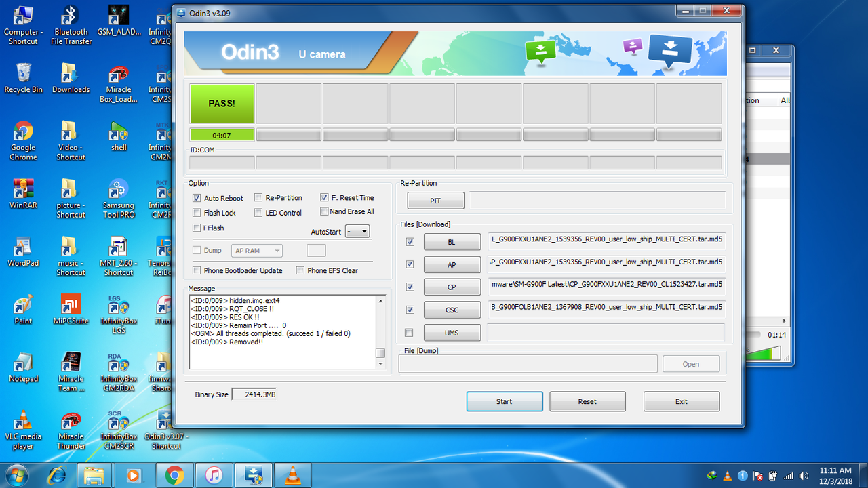
Task: Click the Start button in Odin3
Action: pyautogui.click(x=505, y=401)
